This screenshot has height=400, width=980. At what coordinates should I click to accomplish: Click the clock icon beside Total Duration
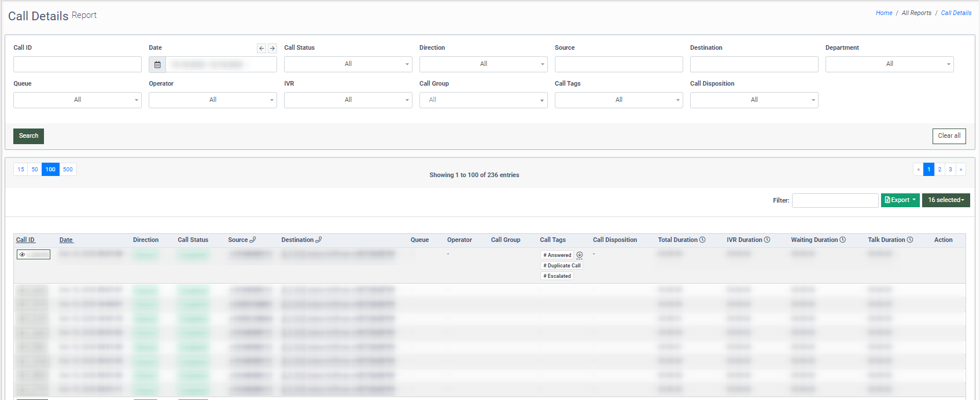(x=702, y=240)
